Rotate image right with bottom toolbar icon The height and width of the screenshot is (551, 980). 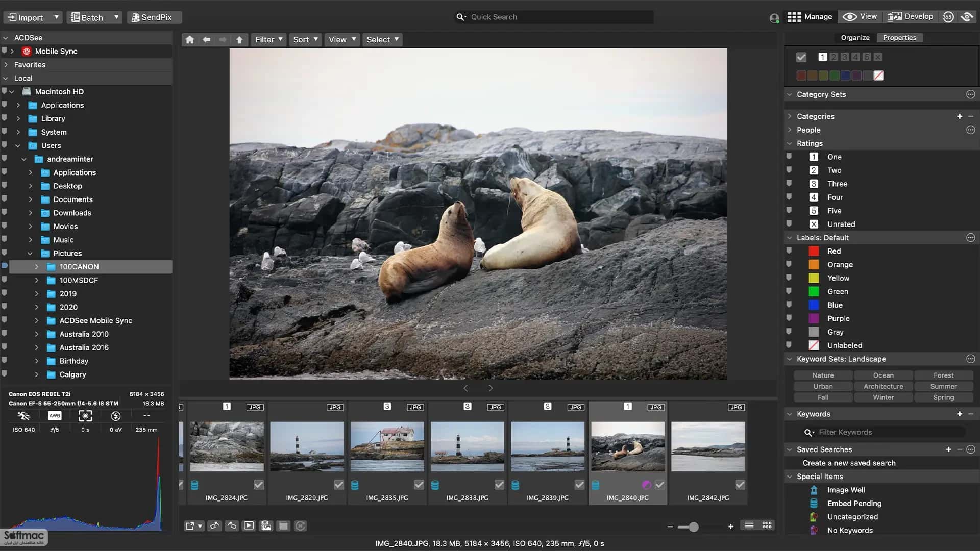point(232,526)
